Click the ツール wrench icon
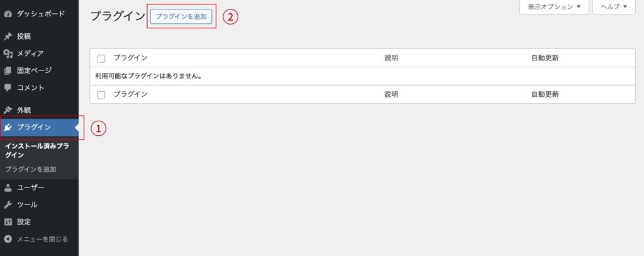This screenshot has width=644, height=256. tap(8, 204)
